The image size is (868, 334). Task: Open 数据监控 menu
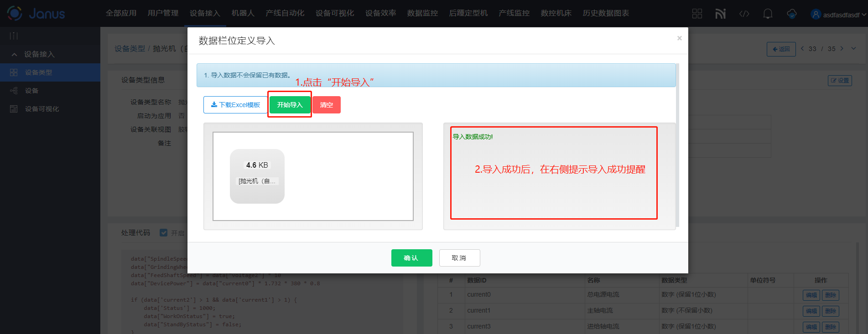(x=422, y=13)
